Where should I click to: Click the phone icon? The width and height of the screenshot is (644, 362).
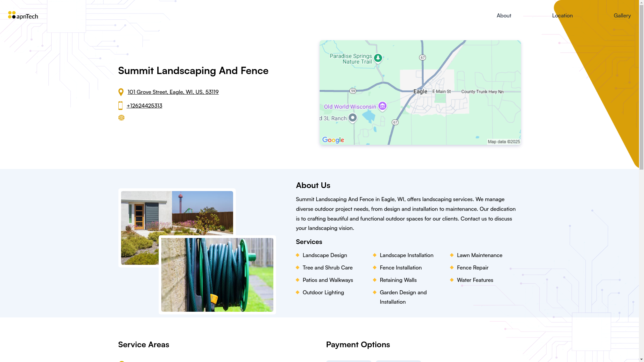[120, 106]
